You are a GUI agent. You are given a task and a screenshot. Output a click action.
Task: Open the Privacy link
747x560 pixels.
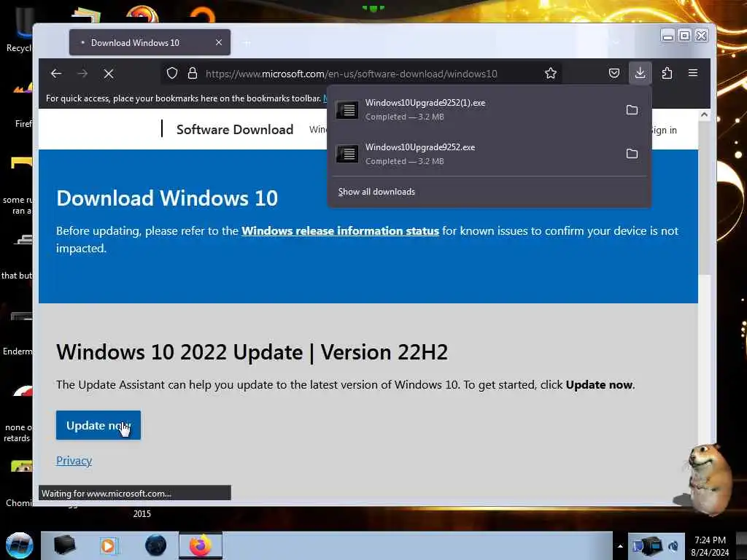pyautogui.click(x=74, y=461)
